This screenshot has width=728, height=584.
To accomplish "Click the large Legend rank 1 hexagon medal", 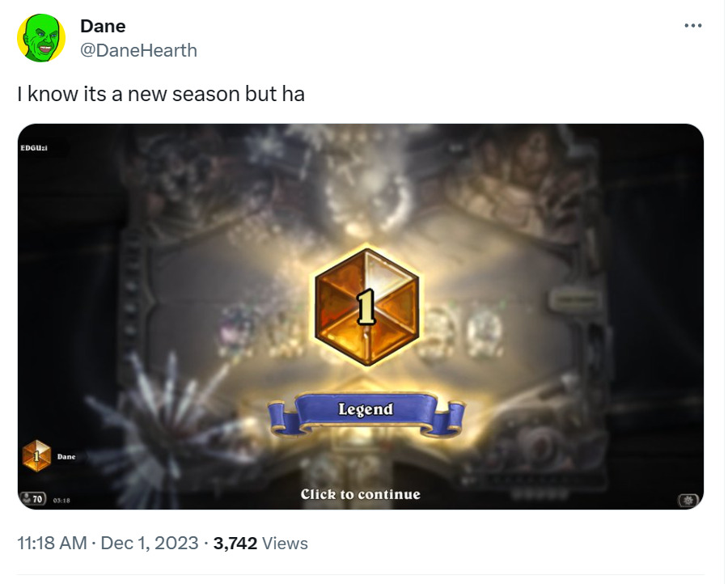I will pyautogui.click(x=366, y=307).
